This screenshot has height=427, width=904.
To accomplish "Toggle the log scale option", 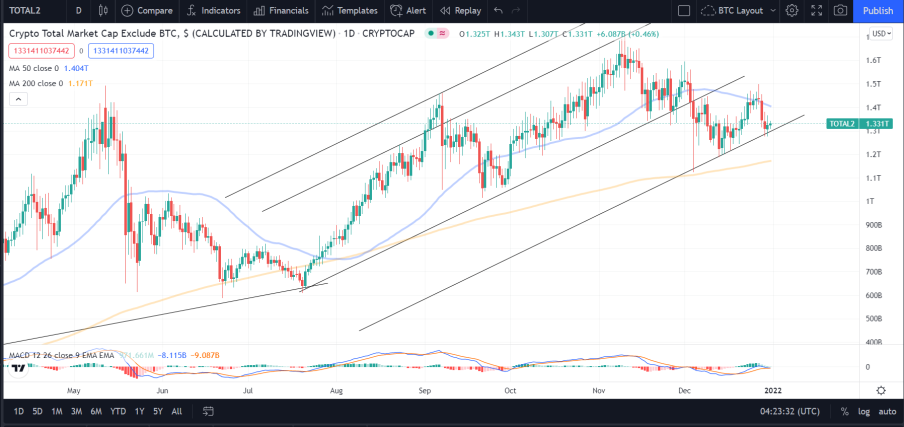I will [864, 411].
